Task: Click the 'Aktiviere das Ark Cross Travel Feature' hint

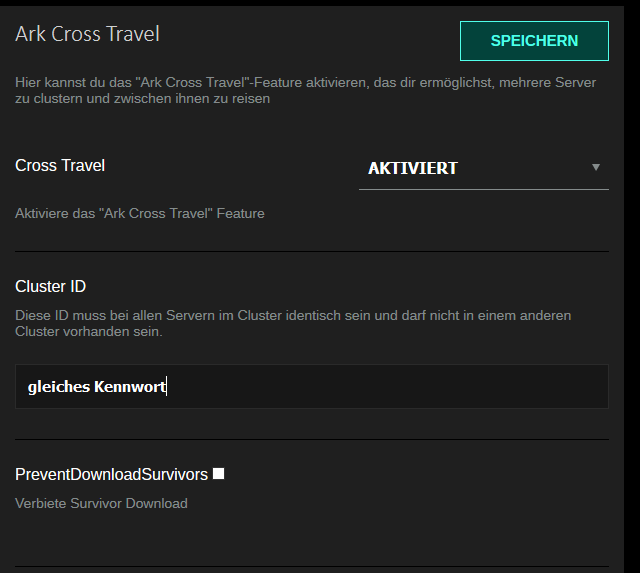Action: 140,213
